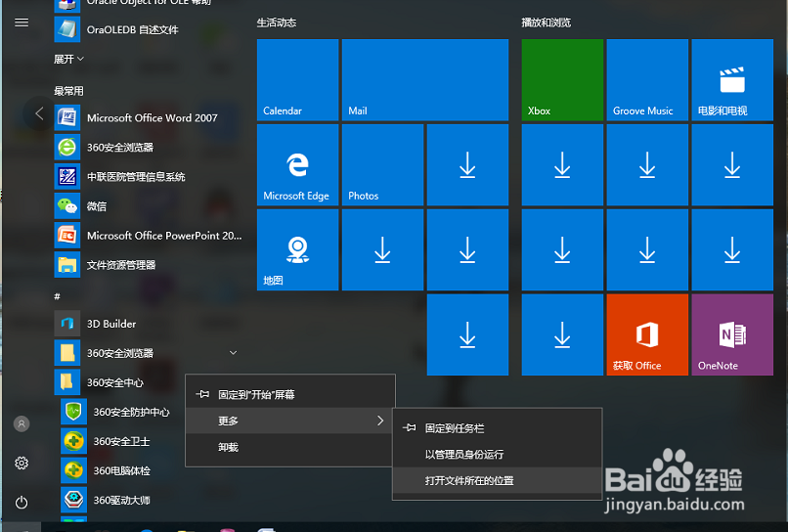Open 360电脑体检 icon
788x532 pixels.
coord(73,470)
